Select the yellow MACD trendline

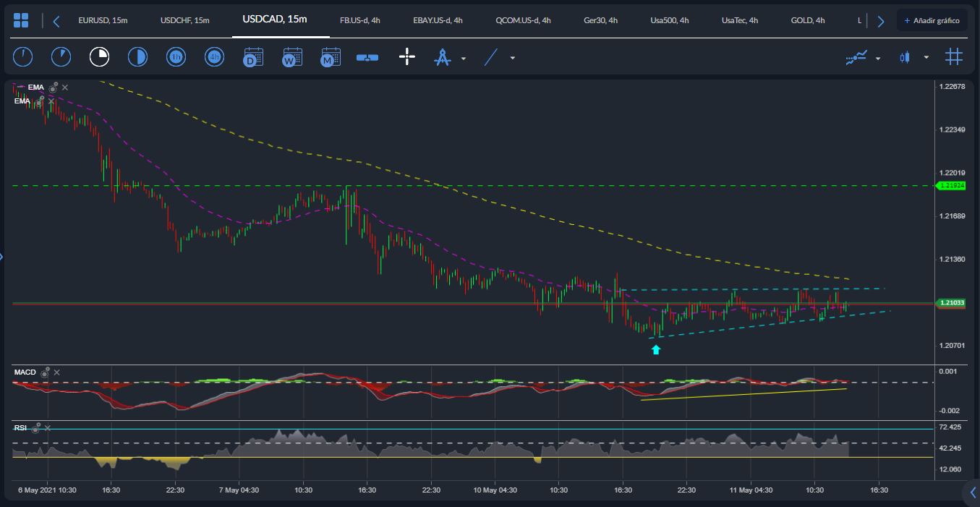743,394
